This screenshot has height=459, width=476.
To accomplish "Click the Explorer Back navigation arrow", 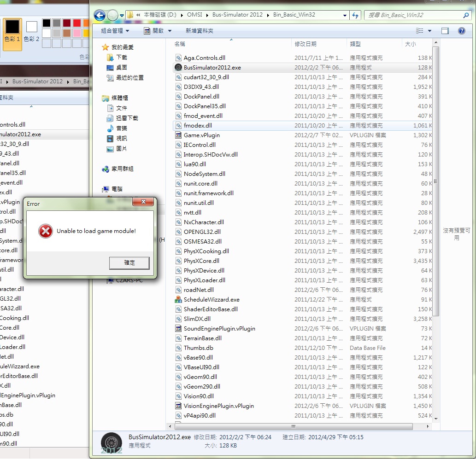I will 100,15.
